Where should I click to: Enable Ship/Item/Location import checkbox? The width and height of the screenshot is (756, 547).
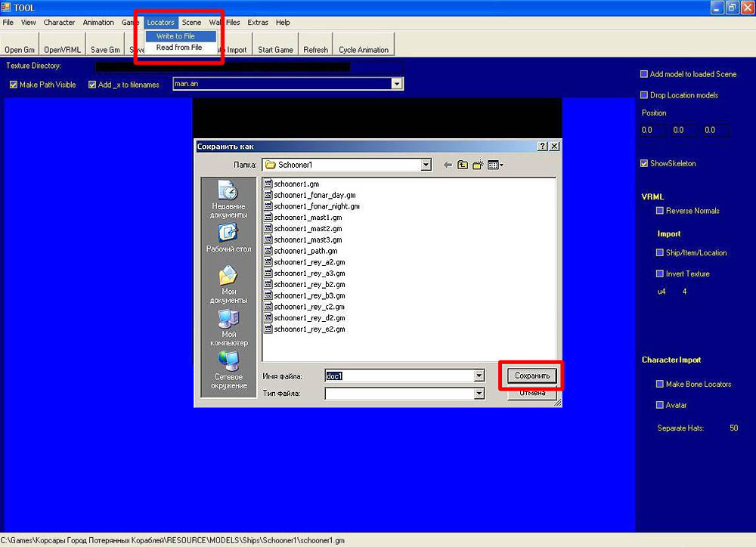coord(659,252)
